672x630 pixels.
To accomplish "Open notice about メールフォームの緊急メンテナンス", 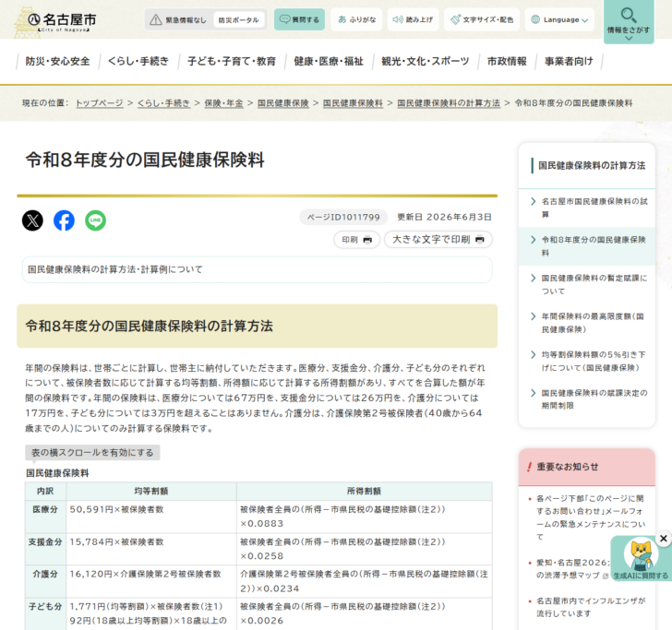I will [590, 517].
